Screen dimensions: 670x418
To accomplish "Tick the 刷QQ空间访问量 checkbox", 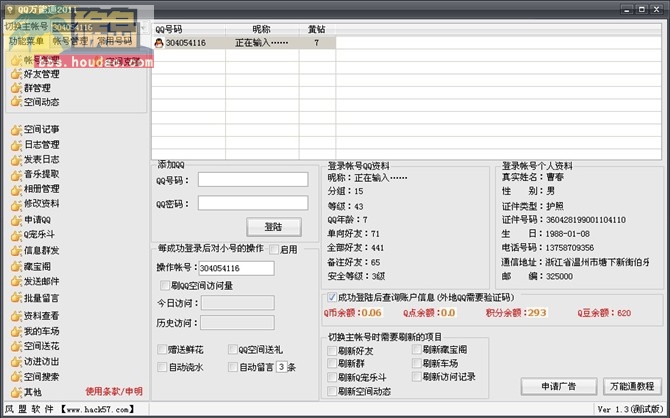I will (165, 286).
